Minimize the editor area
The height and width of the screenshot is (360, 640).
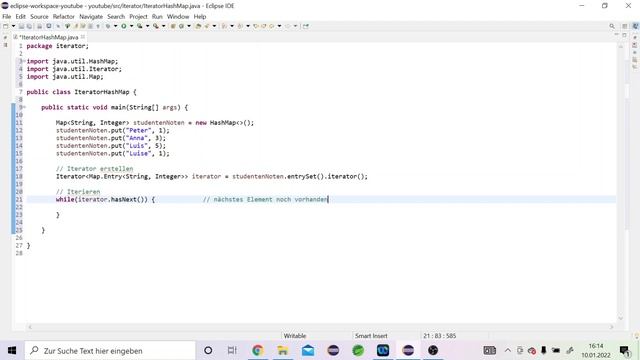(616, 35)
